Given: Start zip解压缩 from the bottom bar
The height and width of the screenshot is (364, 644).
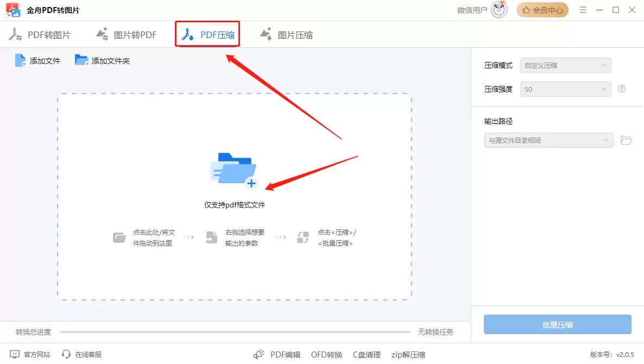Looking at the screenshot, I should 408,354.
